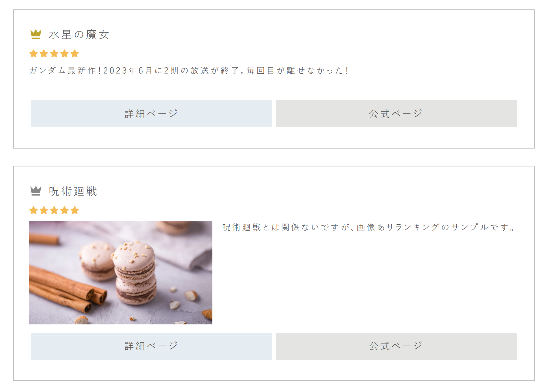
Task: Click the first star in 水星の魔女 rating
Action: coord(34,54)
